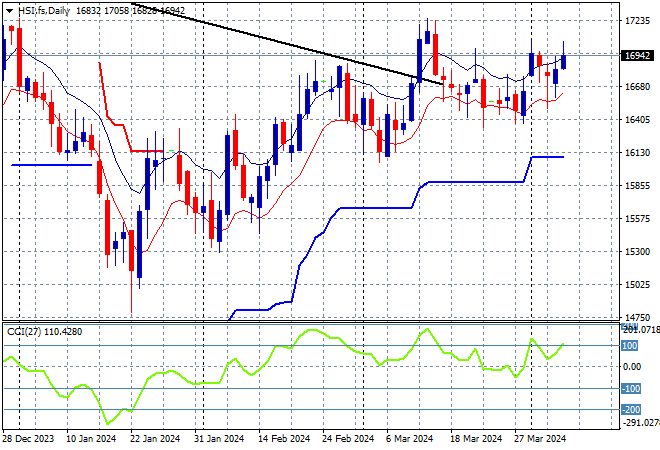Viewport: 660px width, 450px height.
Task: Click the CCI 100 level label
Action: pyautogui.click(x=630, y=346)
